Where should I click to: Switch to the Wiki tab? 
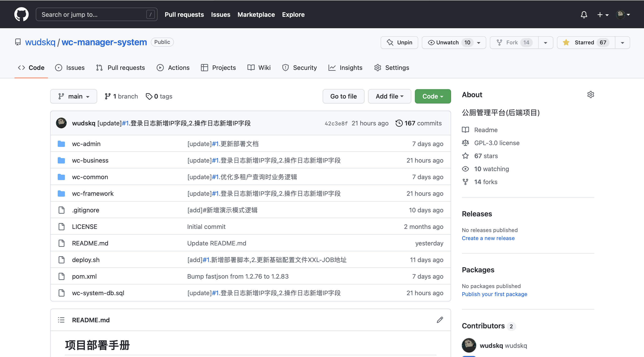pos(259,68)
